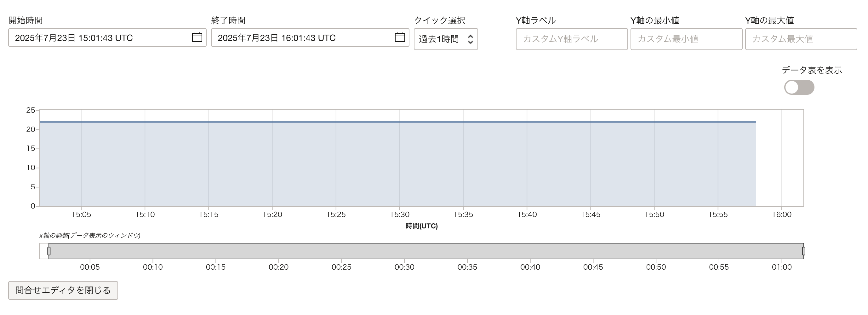
Task: Open the end time calendar picker icon
Action: pos(400,37)
